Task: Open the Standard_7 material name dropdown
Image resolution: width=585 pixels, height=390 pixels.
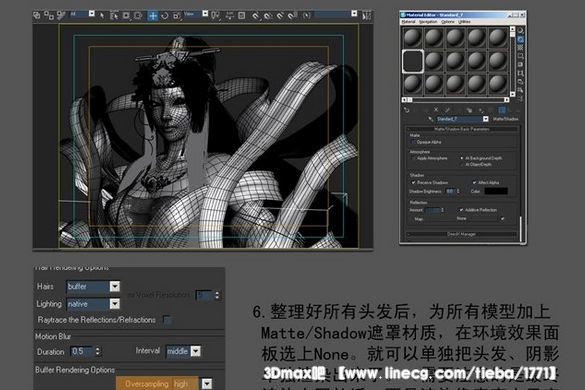Action: (x=485, y=119)
